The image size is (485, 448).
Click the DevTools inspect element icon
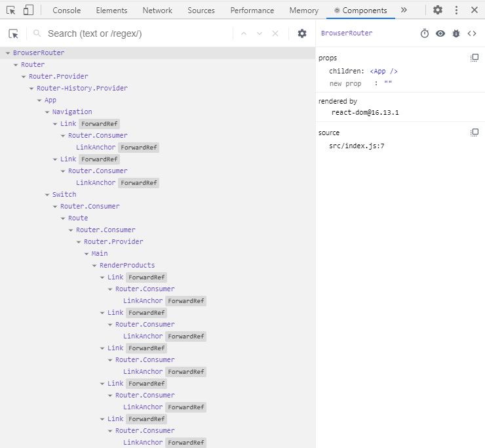[11, 10]
